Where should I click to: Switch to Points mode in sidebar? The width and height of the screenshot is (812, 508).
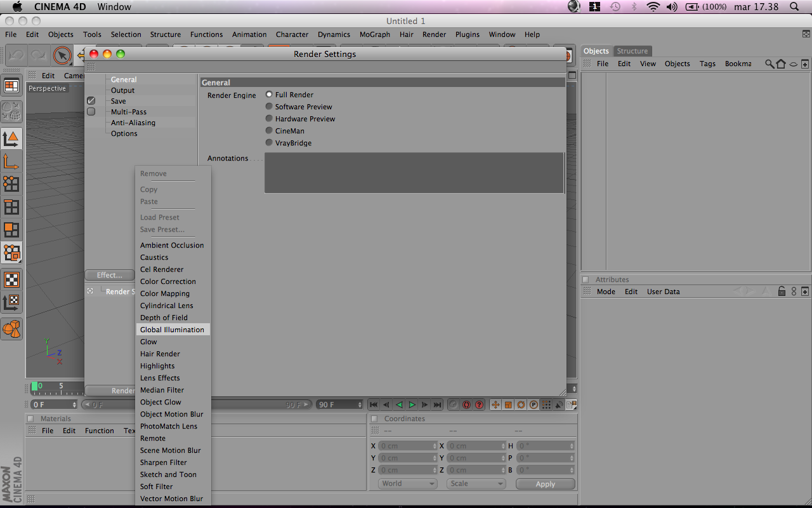click(11, 184)
